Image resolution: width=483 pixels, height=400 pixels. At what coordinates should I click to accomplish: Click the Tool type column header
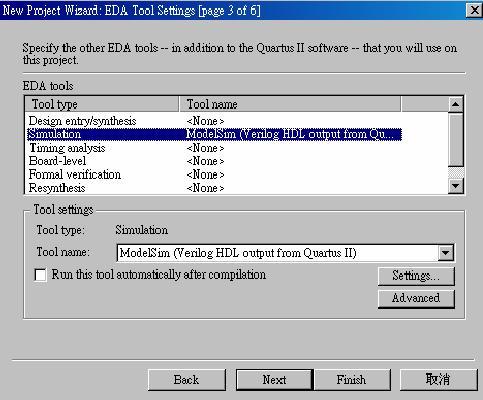point(102,104)
